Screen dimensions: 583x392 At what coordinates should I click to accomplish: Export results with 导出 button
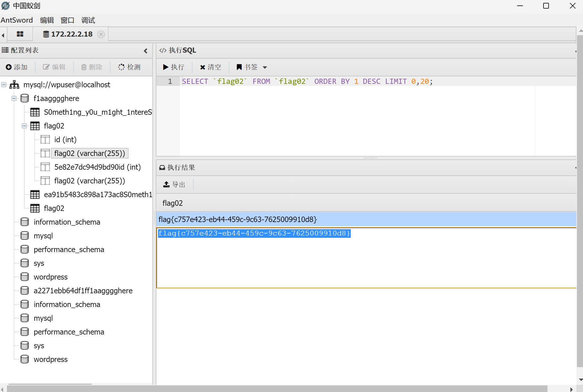click(x=174, y=184)
